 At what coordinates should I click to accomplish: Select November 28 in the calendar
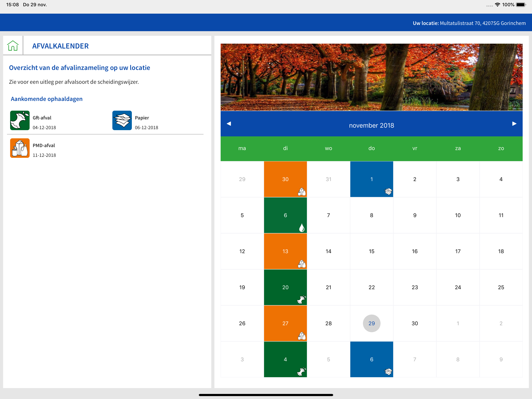coord(328,323)
